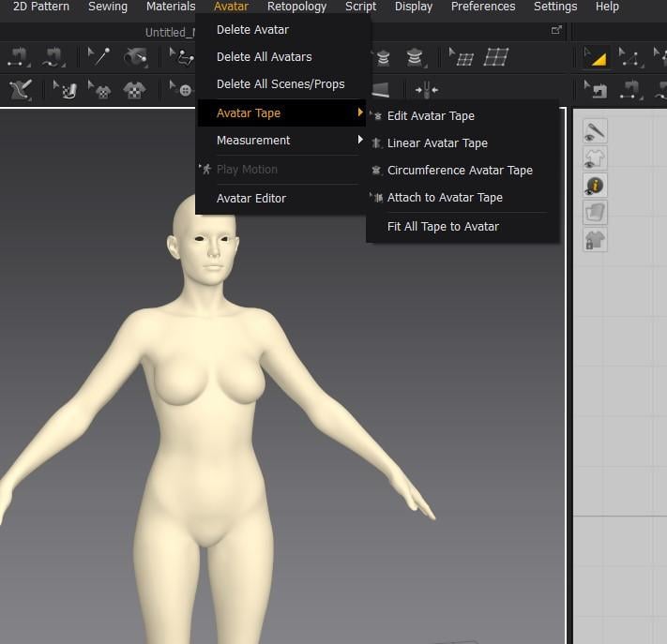Choose Delete All Scenes/Props
The height and width of the screenshot is (644, 667).
[x=280, y=84]
